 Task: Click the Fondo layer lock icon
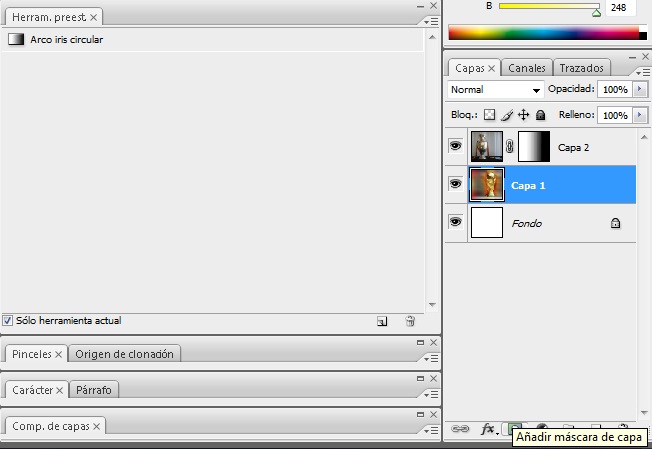tap(615, 223)
